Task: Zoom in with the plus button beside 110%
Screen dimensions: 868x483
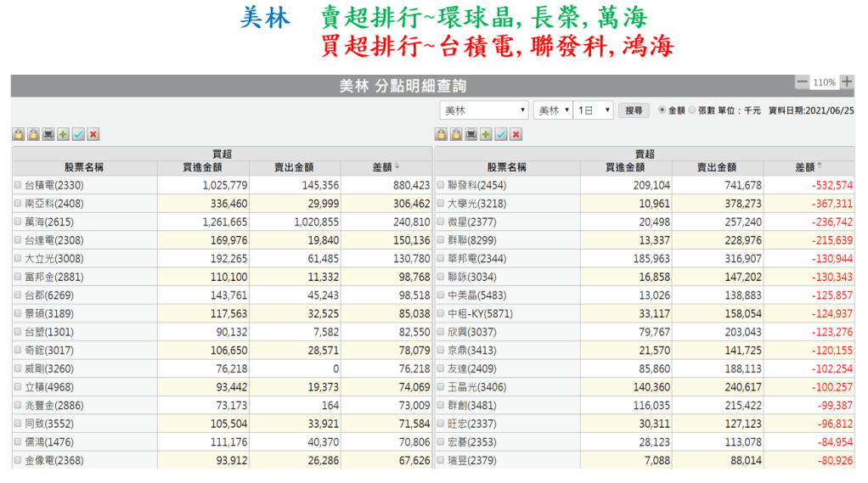Action: pyautogui.click(x=846, y=82)
